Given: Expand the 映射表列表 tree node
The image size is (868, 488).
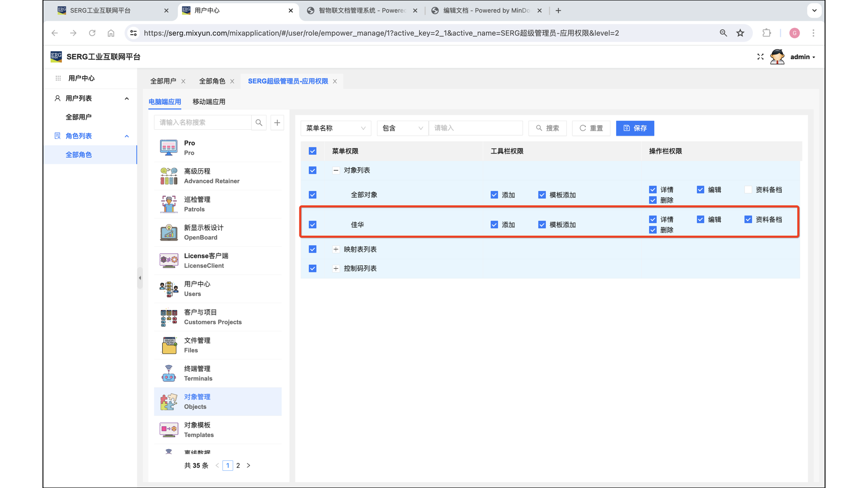Looking at the screenshot, I should pos(336,249).
